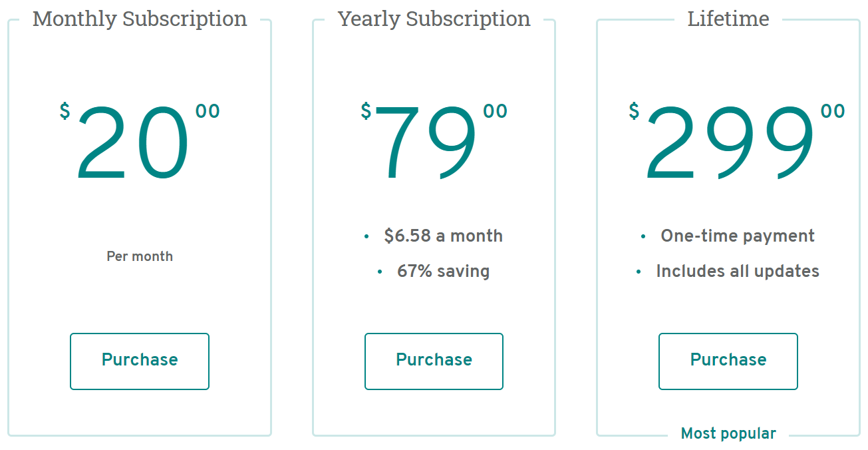Click the 'Includes all updates' bullet
The width and height of the screenshot is (868, 450).
point(738,271)
